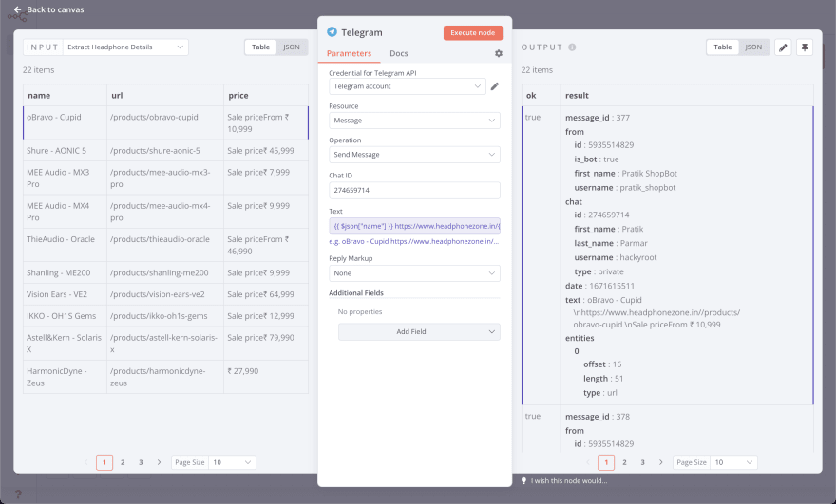Select input page 1 button
This screenshot has width=836, height=504.
pyautogui.click(x=104, y=462)
